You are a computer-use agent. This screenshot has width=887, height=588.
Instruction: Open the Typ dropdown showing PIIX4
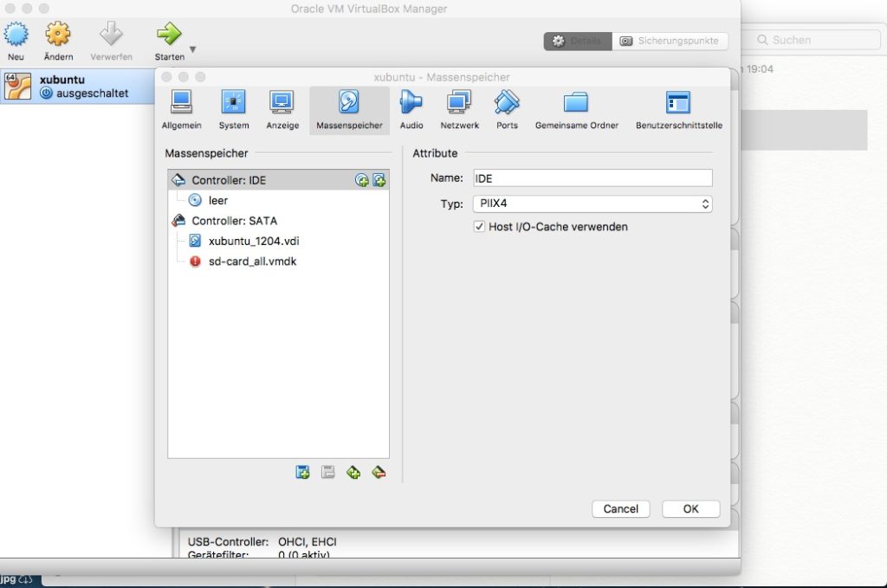tap(592, 204)
